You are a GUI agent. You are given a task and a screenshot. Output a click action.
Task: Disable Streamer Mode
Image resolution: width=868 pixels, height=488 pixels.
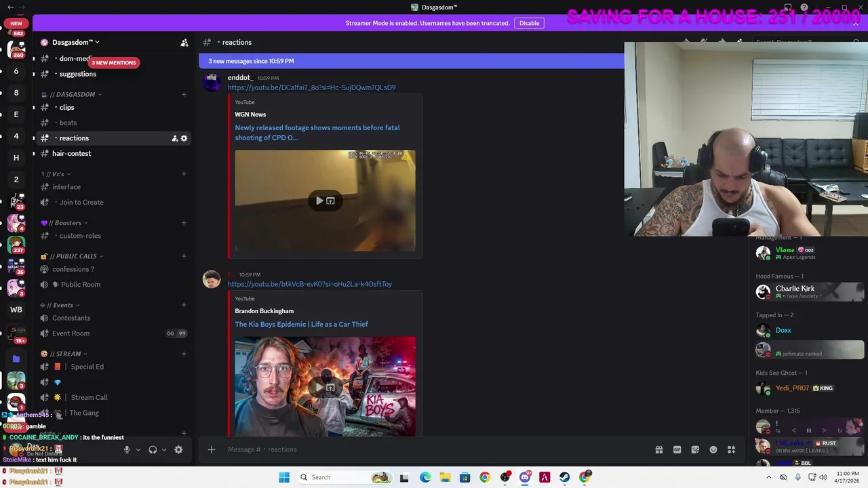[529, 23]
